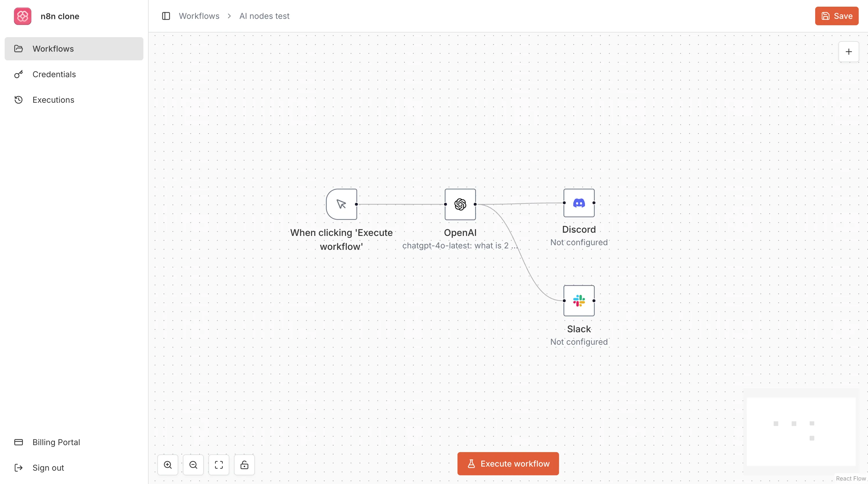Add a new node with plus button
This screenshot has height=484, width=868.
tap(849, 52)
